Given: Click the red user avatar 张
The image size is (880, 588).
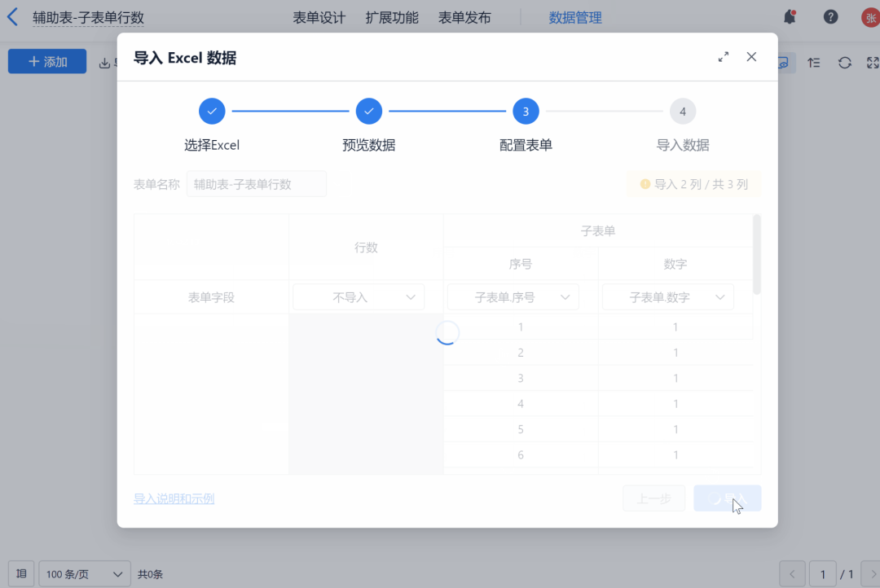Looking at the screenshot, I should tap(870, 17).
